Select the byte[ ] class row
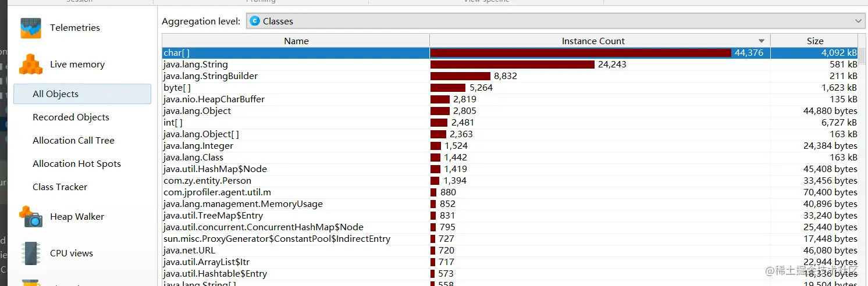Viewport: 868px width, 286px height. tap(511, 88)
